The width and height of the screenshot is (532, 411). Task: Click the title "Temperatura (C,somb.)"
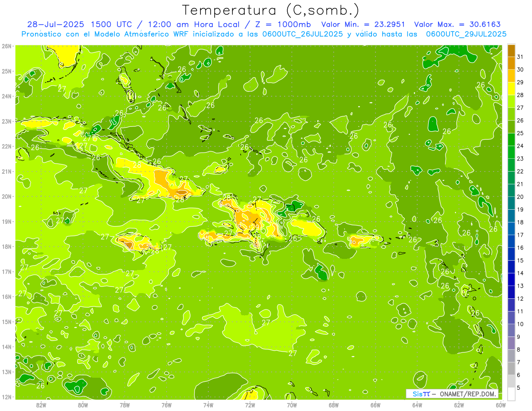271,10
